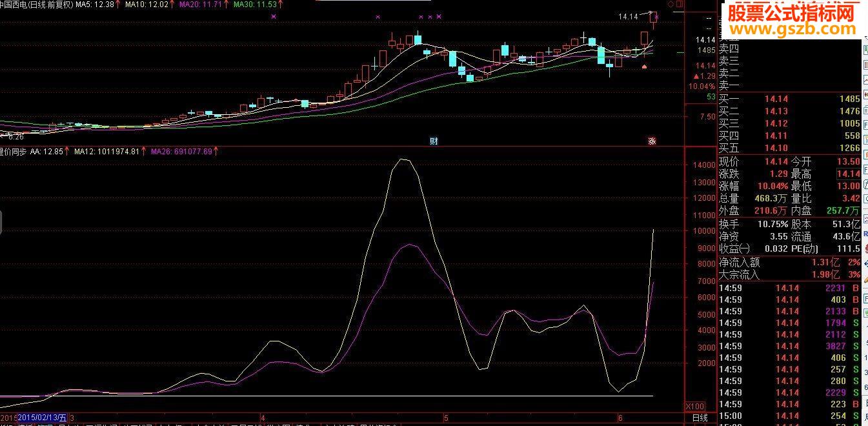This screenshot has width=868, height=426.
Task: Click the 中国西电(日线 前复权) chart title
Action: tap(36, 5)
